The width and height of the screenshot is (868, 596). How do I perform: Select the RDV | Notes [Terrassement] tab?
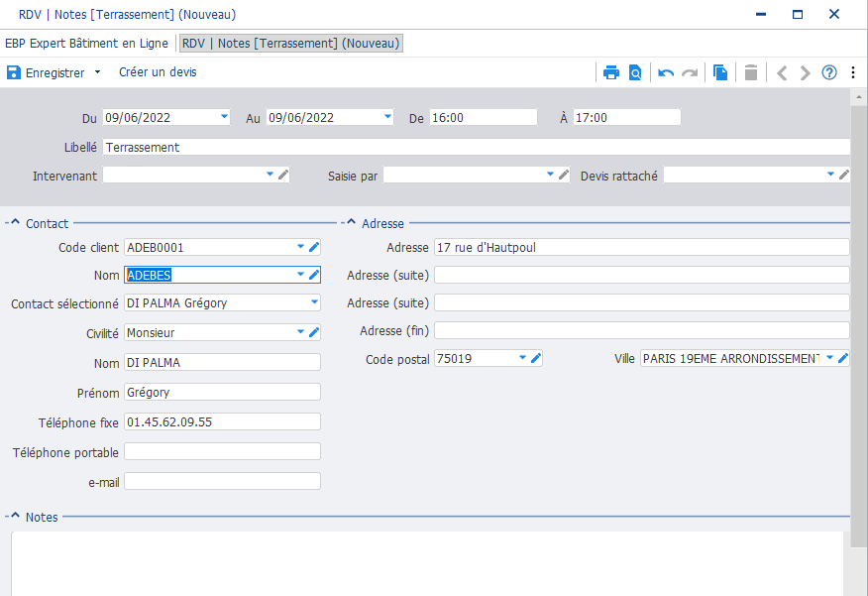tap(291, 44)
